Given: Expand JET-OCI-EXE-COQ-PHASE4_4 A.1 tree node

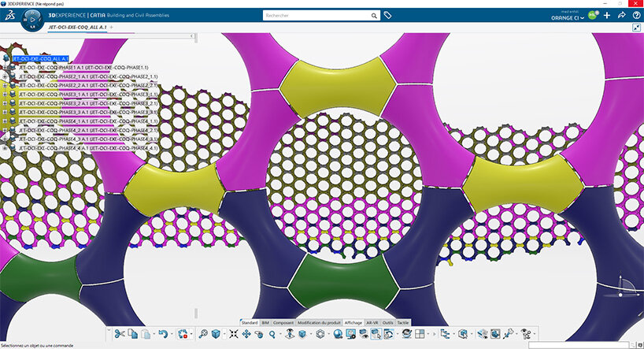Looking at the screenshot, I should click(x=6, y=148).
